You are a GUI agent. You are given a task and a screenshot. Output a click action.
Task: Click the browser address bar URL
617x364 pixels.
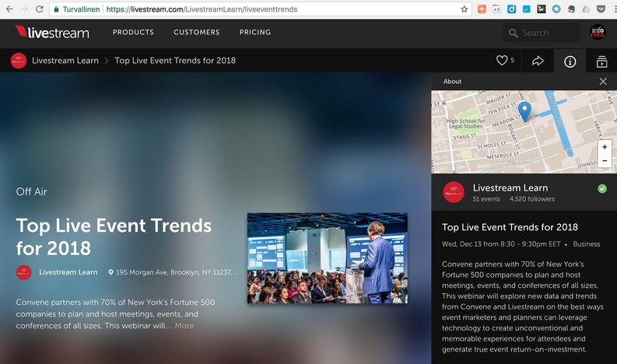(202, 9)
